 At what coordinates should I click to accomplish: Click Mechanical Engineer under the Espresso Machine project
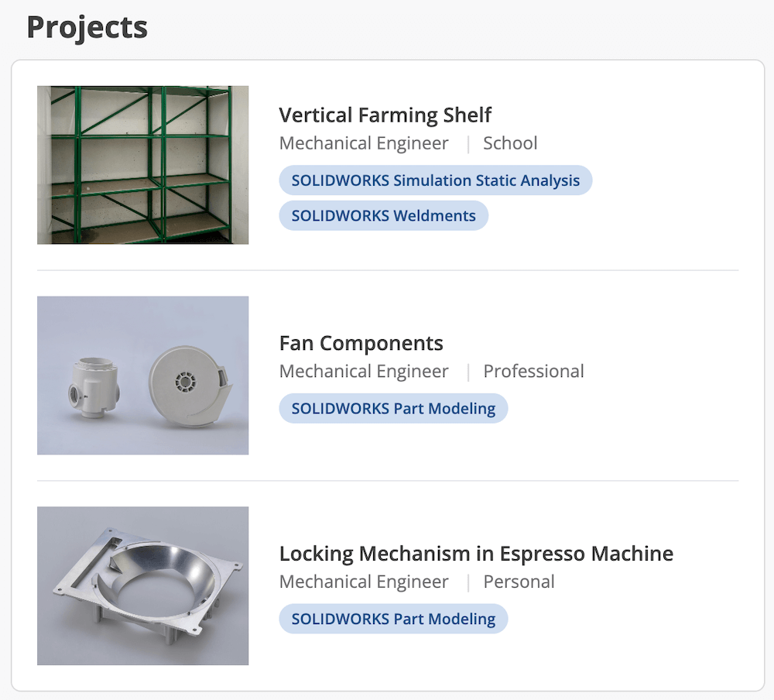click(x=364, y=582)
